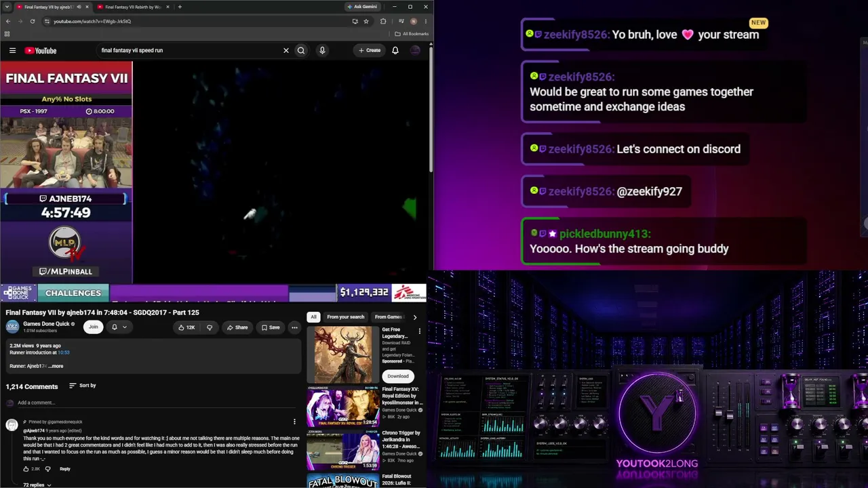Clear the YouTube search query
The height and width of the screenshot is (488, 868).
pos(285,50)
